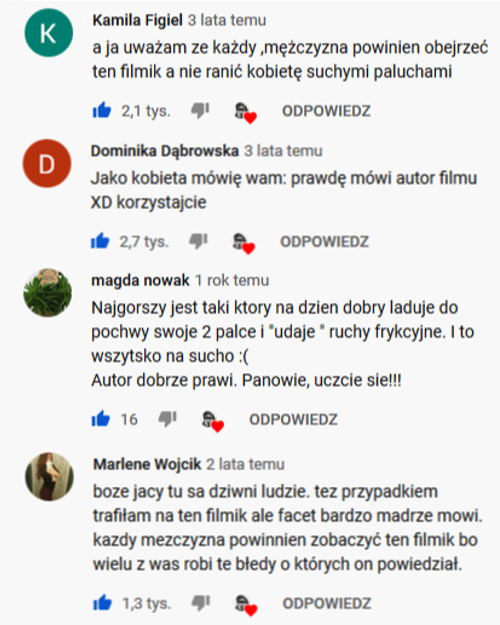This screenshot has height=625, width=500.
Task: Open Marlene Wojcik's profile avatar
Action: click(49, 477)
